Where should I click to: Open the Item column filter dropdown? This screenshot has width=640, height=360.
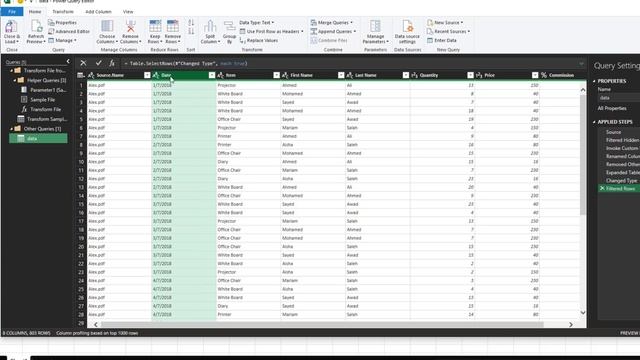pos(276,75)
